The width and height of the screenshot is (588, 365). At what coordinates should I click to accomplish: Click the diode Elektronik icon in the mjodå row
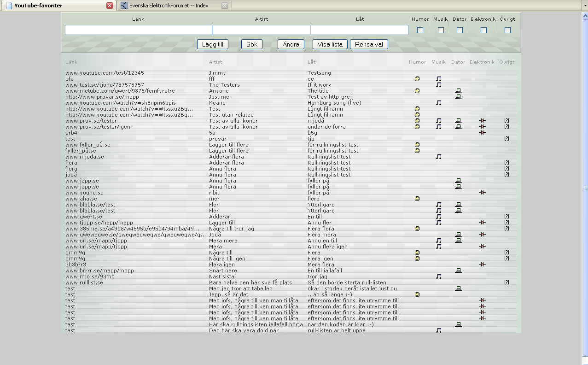[482, 121]
